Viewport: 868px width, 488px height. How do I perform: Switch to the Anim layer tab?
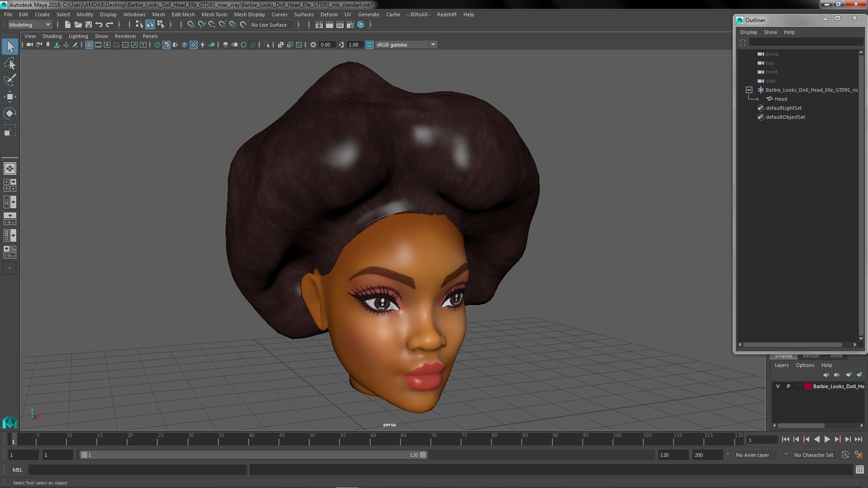(836, 356)
